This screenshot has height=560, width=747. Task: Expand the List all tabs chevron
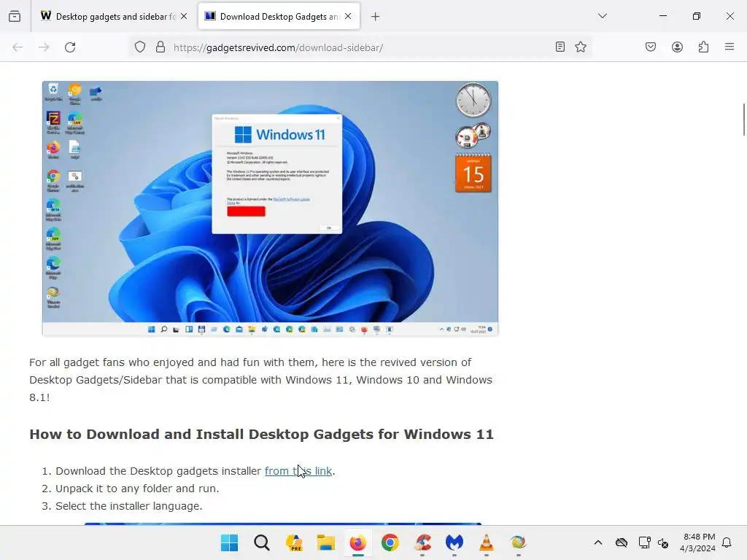tap(602, 16)
